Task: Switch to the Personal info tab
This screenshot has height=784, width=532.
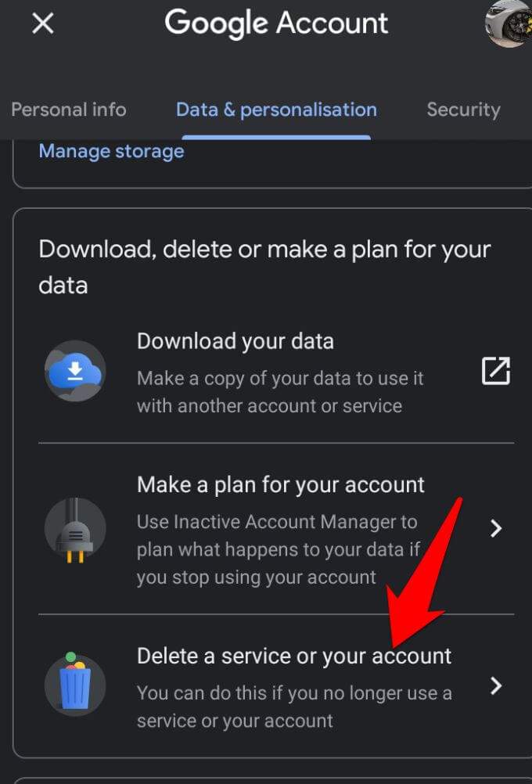Action: 68,110
